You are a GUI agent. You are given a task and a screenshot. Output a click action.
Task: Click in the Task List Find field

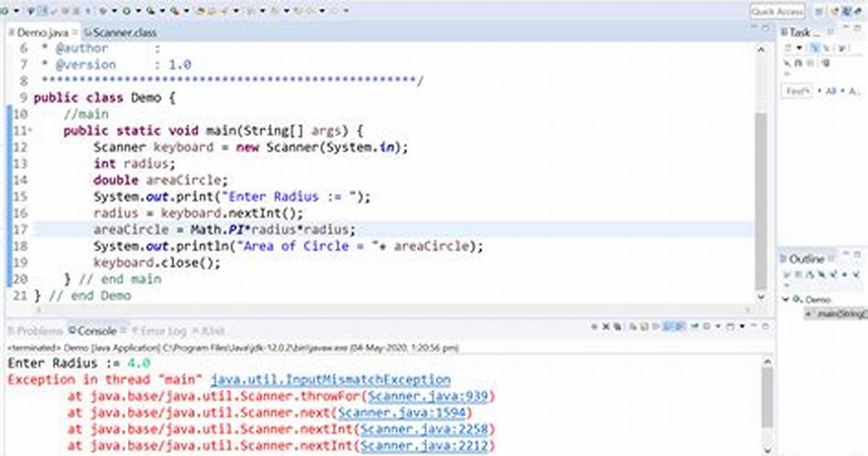pyautogui.click(x=797, y=91)
